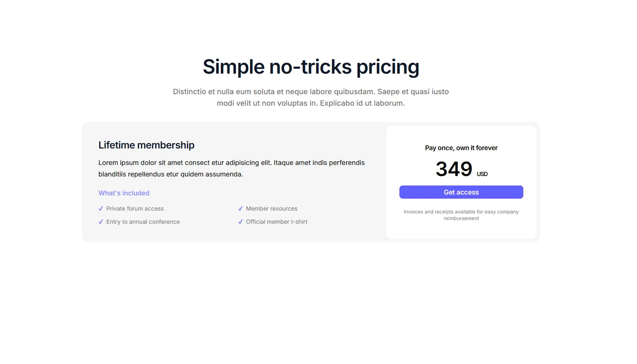Click the "Lifetime membership" title

click(x=146, y=145)
